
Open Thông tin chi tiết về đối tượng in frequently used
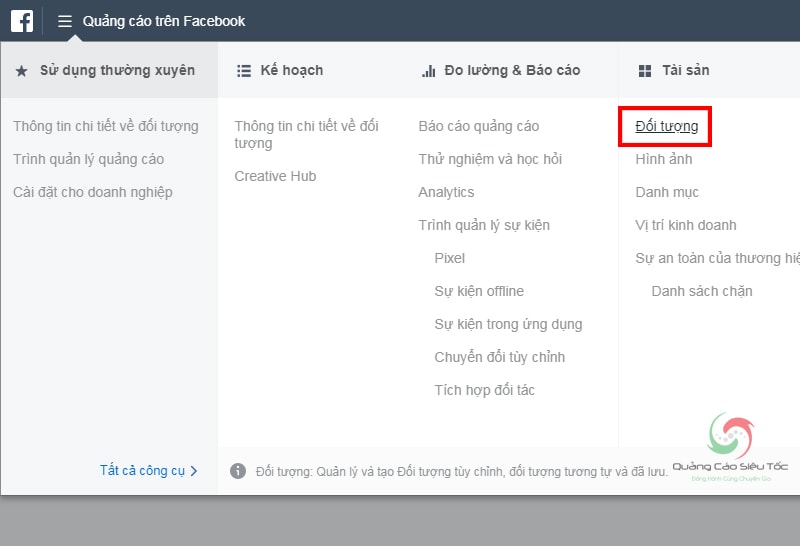pos(106,126)
